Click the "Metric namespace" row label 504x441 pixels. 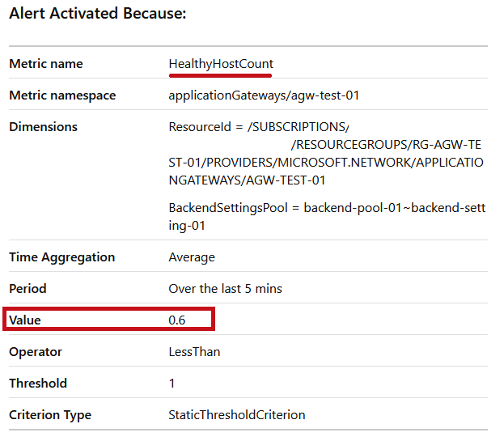coord(62,95)
